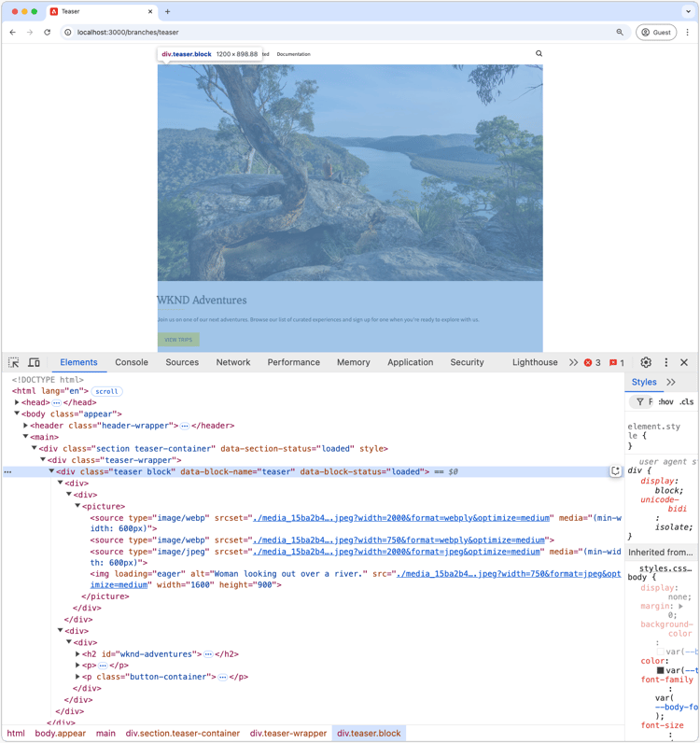Image resolution: width=700 pixels, height=743 pixels.
Task: Expand the header-wrapper element
Action: (x=25, y=425)
